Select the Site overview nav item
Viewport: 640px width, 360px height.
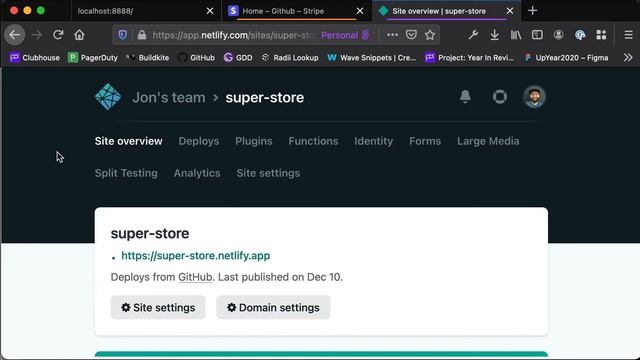coord(129,141)
